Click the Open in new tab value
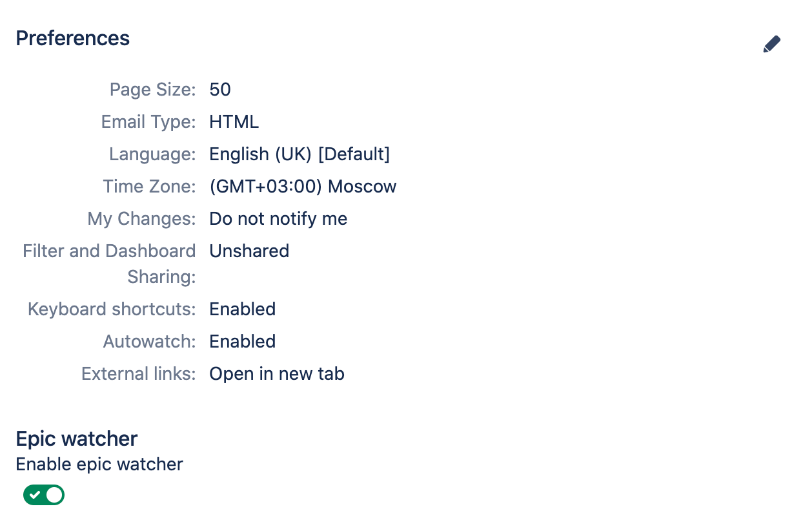The height and width of the screenshot is (522, 812). point(277,373)
